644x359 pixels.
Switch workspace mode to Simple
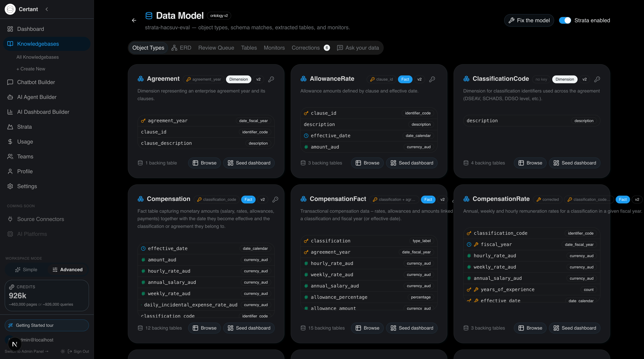(x=26, y=269)
